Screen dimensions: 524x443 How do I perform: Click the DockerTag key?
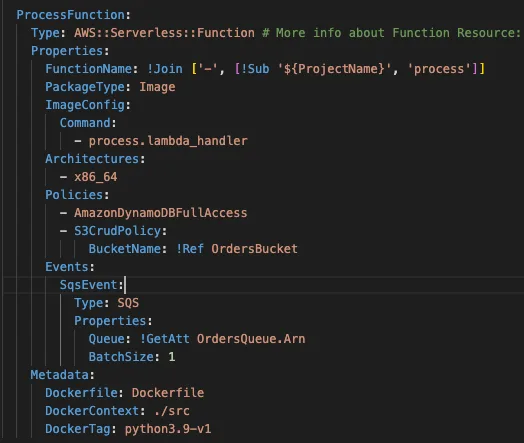tap(78, 429)
